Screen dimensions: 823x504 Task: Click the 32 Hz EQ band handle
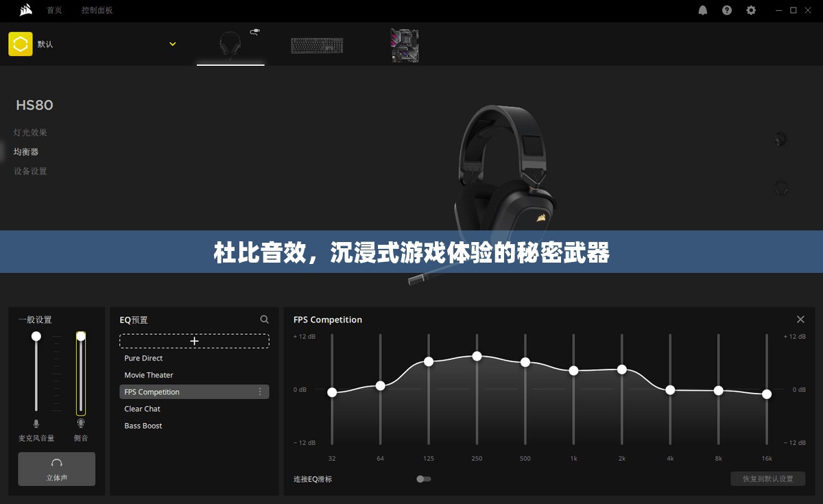click(x=332, y=392)
